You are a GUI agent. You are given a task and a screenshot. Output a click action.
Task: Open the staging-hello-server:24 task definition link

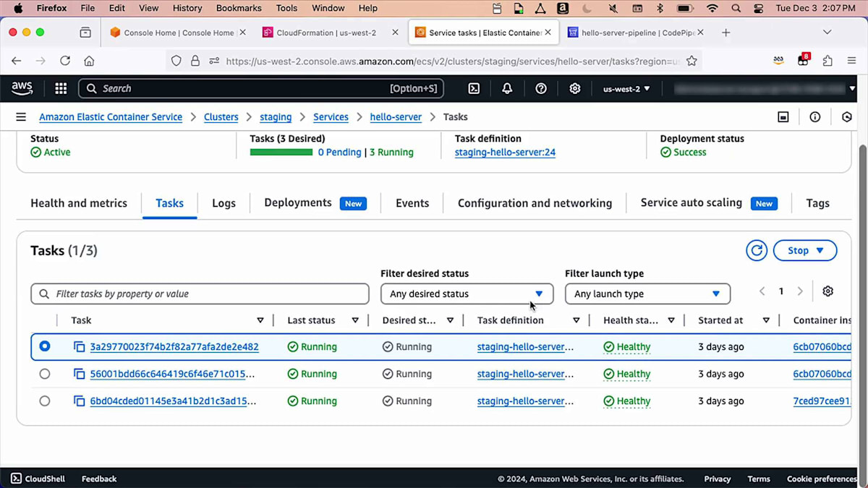[505, 153]
